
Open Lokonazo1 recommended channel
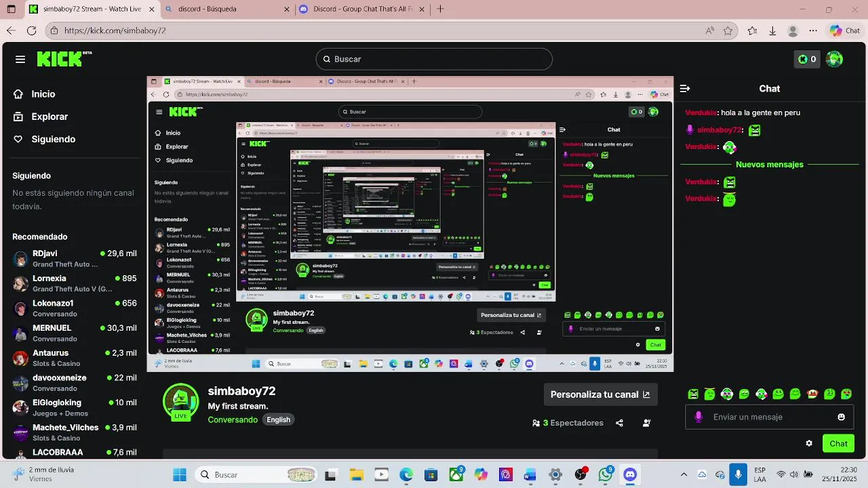(x=75, y=308)
